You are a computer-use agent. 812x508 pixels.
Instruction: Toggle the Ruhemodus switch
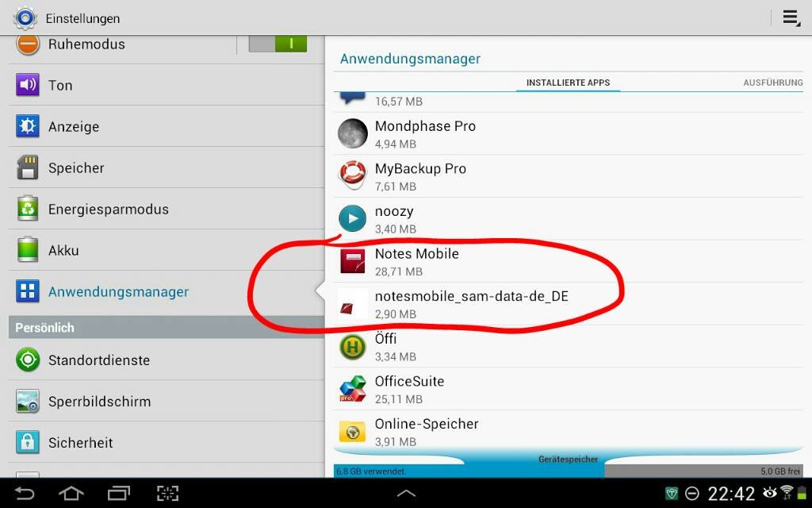tap(278, 44)
